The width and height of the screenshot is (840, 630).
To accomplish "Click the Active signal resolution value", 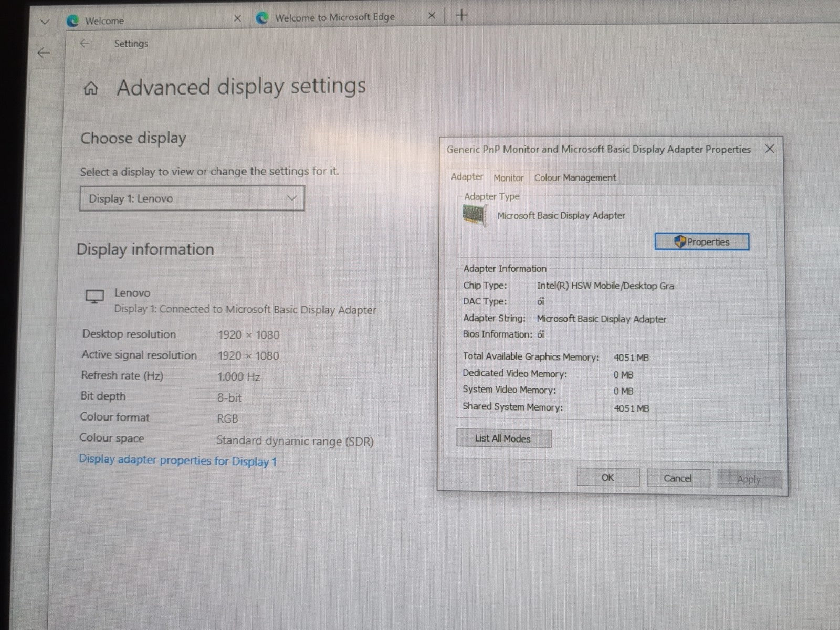I will click(x=249, y=356).
